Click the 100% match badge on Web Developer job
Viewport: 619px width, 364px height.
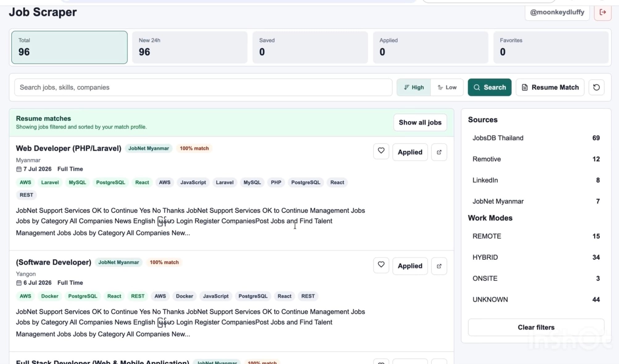(194, 149)
